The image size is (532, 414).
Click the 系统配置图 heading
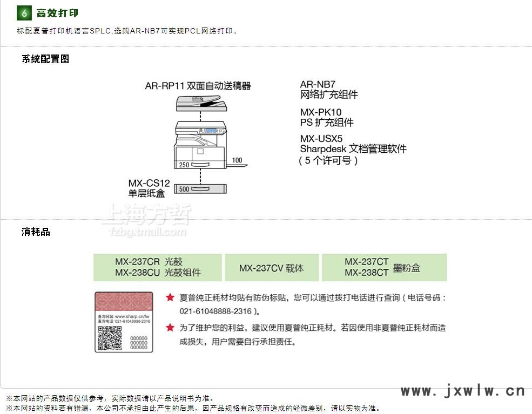click(x=45, y=59)
